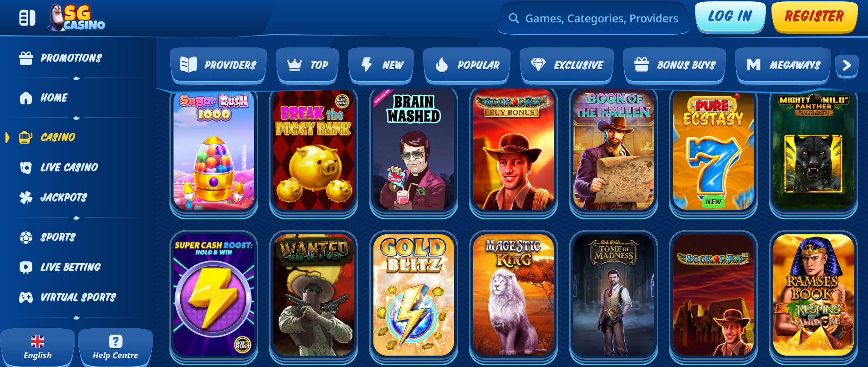Click the Log In button
868x367 pixels.
click(730, 17)
